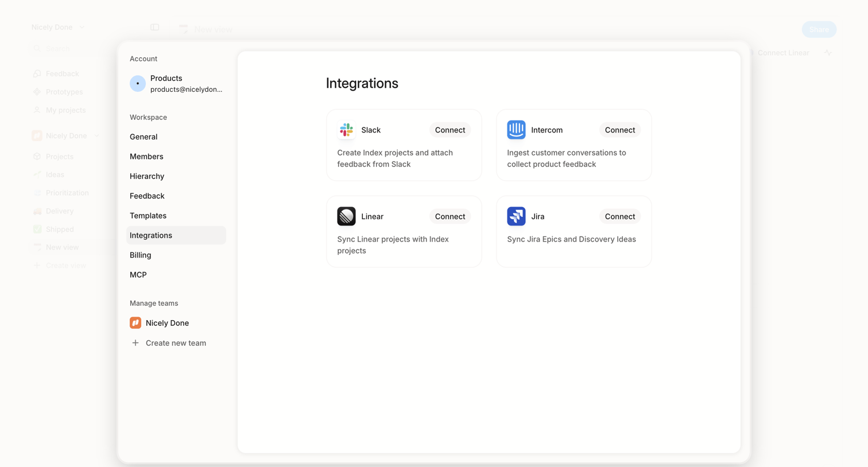Open the Templates settings page
Viewport: 868px width, 467px height.
pos(176,216)
